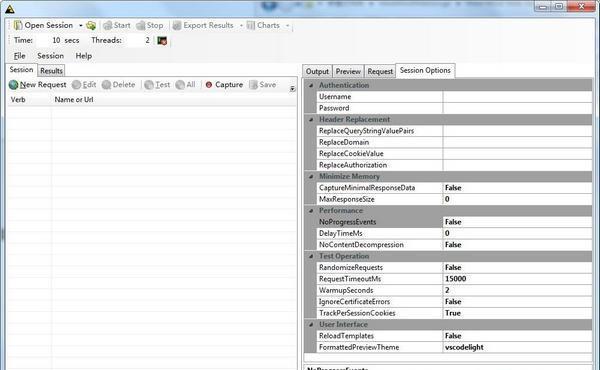Edit the Threads count input field
Screen dimensions: 600x370
(x=138, y=40)
